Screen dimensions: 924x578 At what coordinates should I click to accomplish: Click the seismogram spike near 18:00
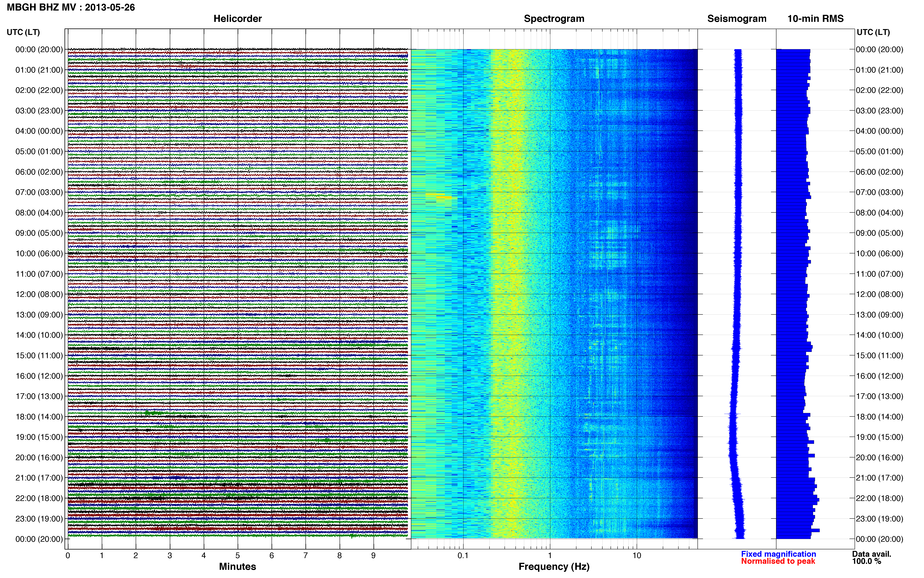click(732, 414)
